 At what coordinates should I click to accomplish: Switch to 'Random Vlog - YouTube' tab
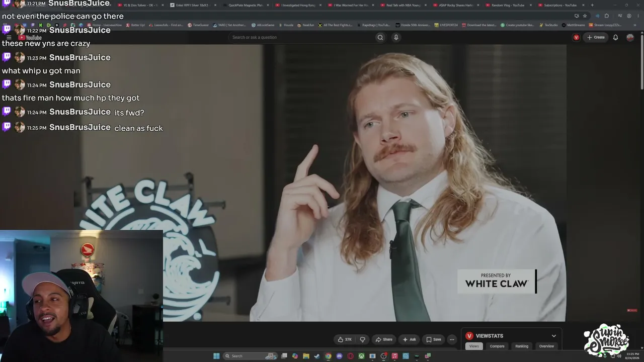tap(508, 5)
